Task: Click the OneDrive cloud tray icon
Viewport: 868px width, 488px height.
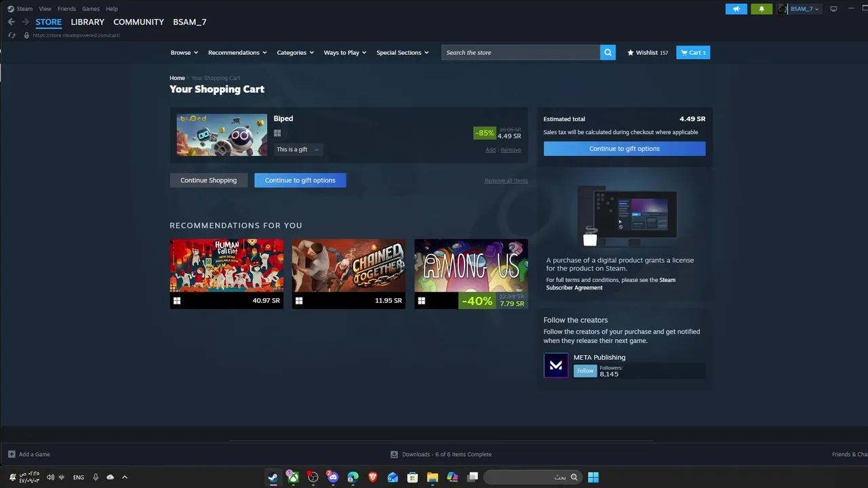Action: [111, 477]
